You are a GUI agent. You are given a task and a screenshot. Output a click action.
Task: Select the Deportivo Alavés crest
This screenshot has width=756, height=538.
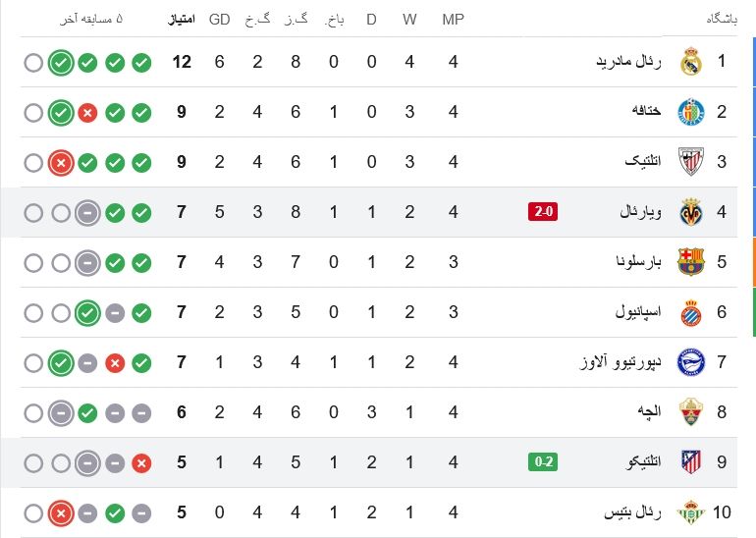[691, 362]
